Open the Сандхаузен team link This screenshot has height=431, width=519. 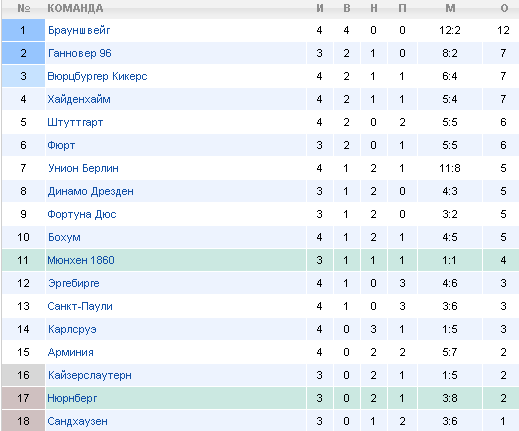tap(77, 421)
